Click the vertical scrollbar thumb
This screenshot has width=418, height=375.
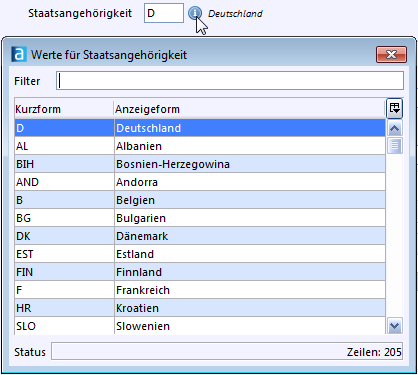tap(395, 146)
